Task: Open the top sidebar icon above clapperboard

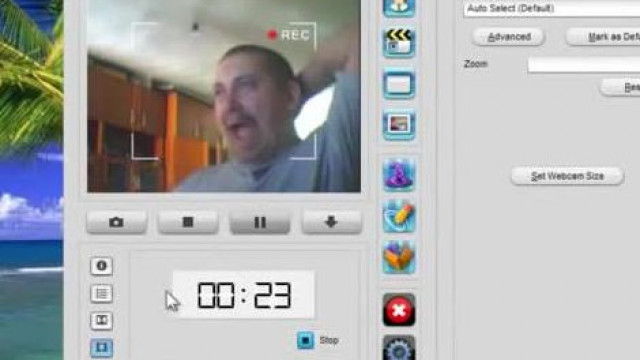Action: 399,8
